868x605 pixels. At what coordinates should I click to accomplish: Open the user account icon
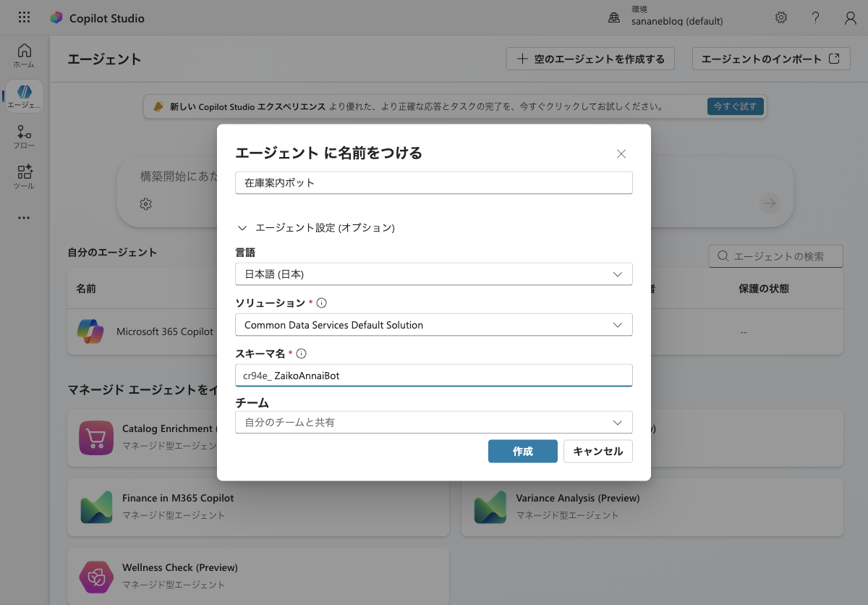(x=851, y=18)
